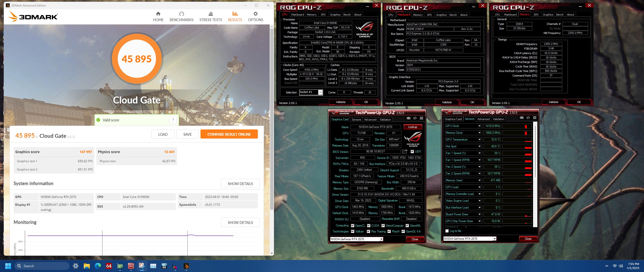Expand Memory Clock sensor dropdown
Image resolution: width=644 pixels, height=272 pixels.
pos(479,133)
